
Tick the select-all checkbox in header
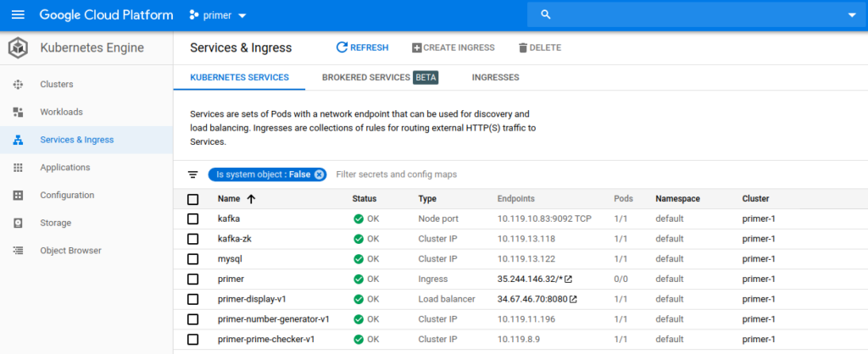(x=193, y=199)
